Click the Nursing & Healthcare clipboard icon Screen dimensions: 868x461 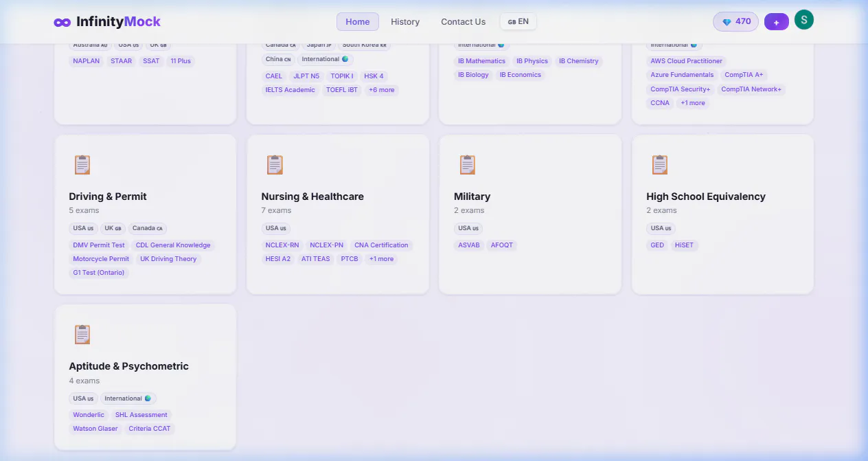[275, 165]
